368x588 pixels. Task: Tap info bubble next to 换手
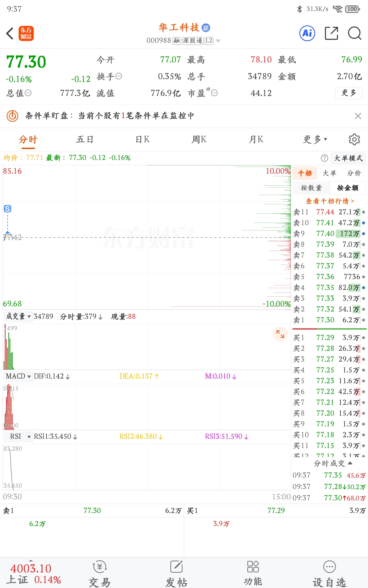[118, 76]
